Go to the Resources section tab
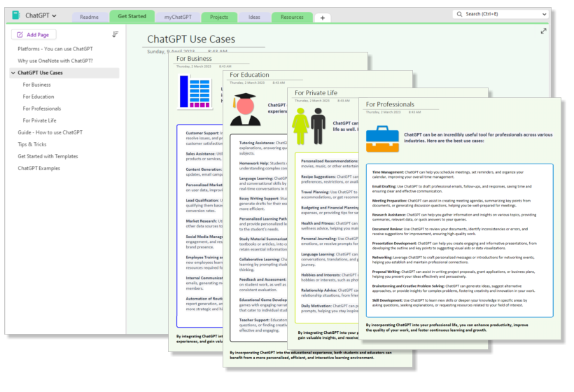Viewport: 574px width, 392px height. pos(292,17)
